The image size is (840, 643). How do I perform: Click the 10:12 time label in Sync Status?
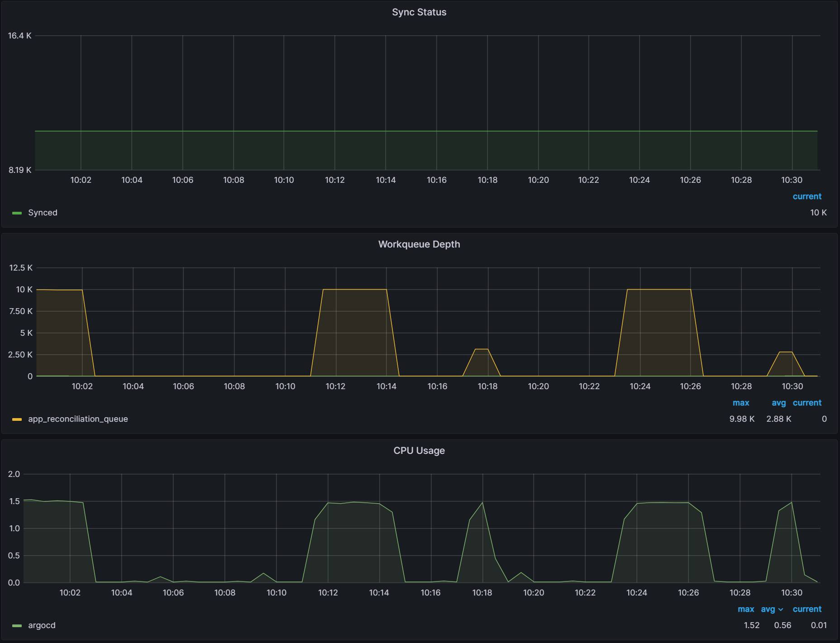(x=335, y=180)
